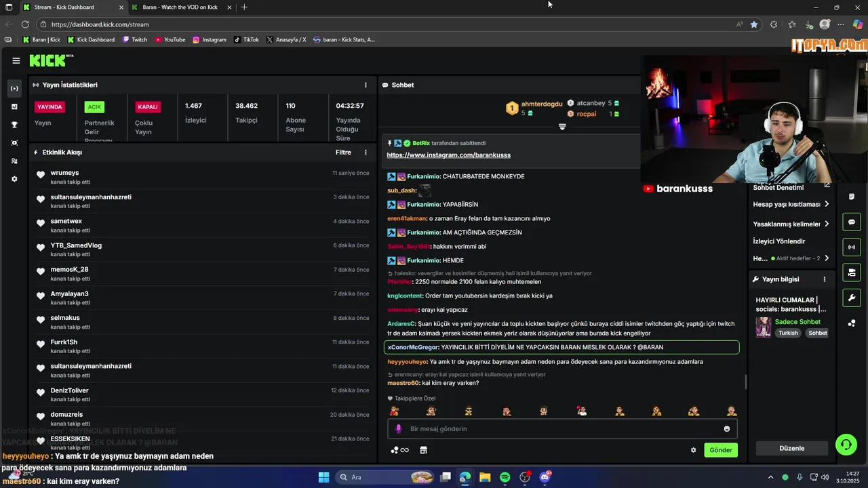Reload the page with refresh button
The height and width of the screenshot is (488, 868).
25,24
